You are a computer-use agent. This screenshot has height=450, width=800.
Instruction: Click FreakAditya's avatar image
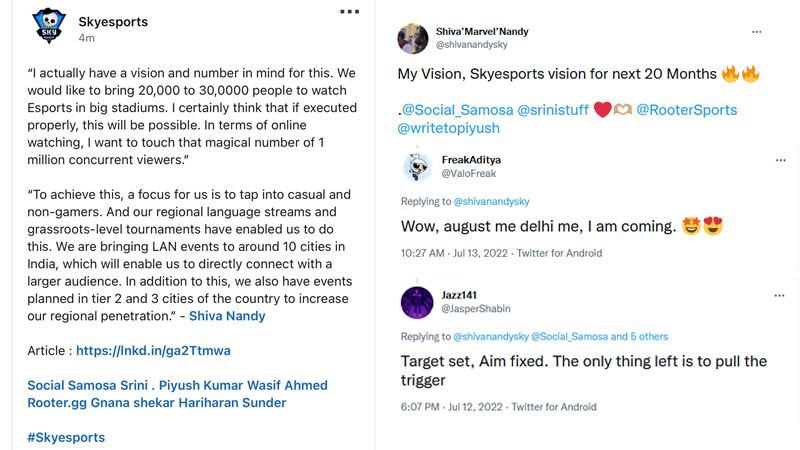click(416, 166)
